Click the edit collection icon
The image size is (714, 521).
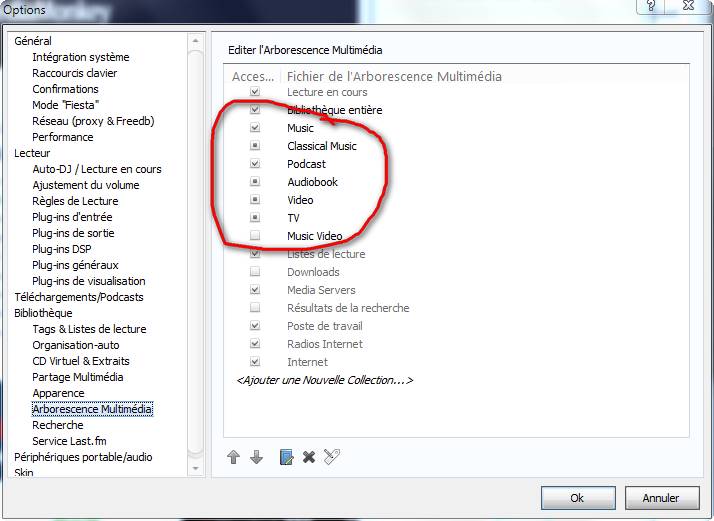point(286,457)
